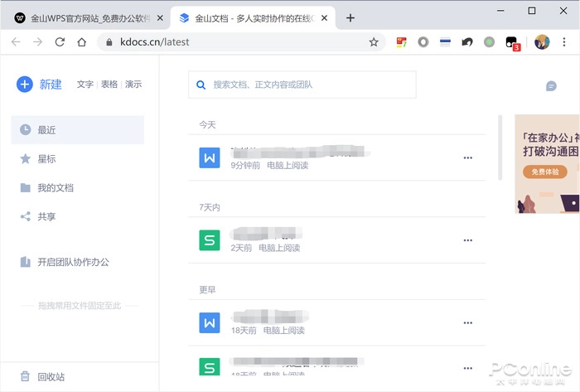Viewport: 580px width, 392px height.
Task: Click the trash bin icon
Action: (25, 376)
